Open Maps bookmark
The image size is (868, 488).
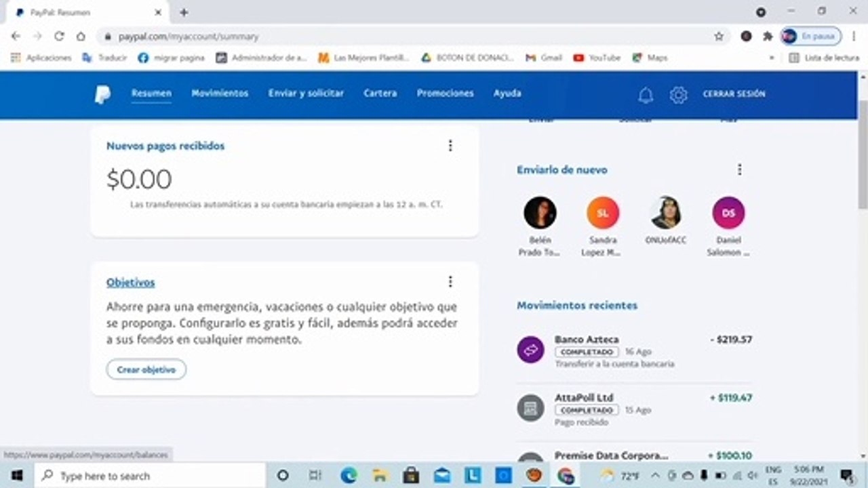click(650, 58)
